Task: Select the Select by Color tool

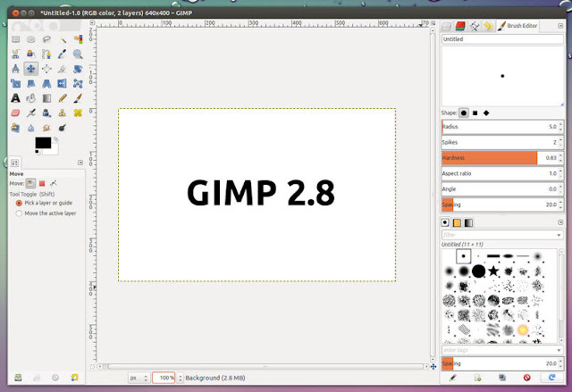Action: tap(78, 39)
